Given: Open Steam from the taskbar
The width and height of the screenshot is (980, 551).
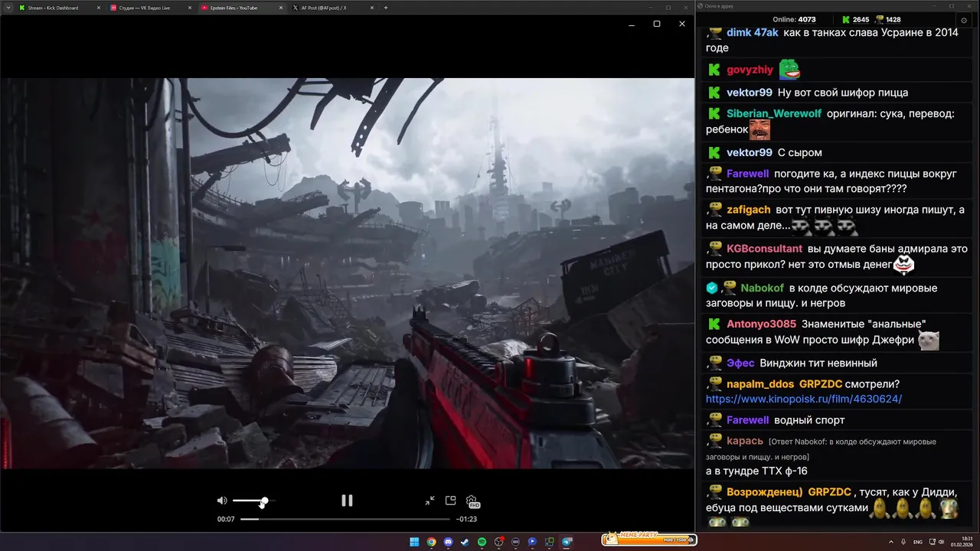Looking at the screenshot, I should click(465, 542).
